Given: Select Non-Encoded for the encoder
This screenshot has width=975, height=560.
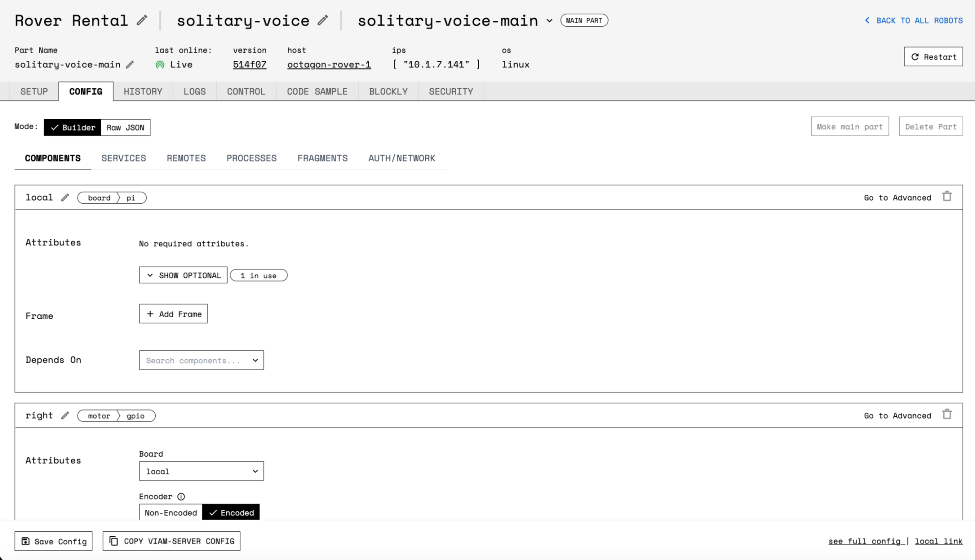Looking at the screenshot, I should 170,512.
